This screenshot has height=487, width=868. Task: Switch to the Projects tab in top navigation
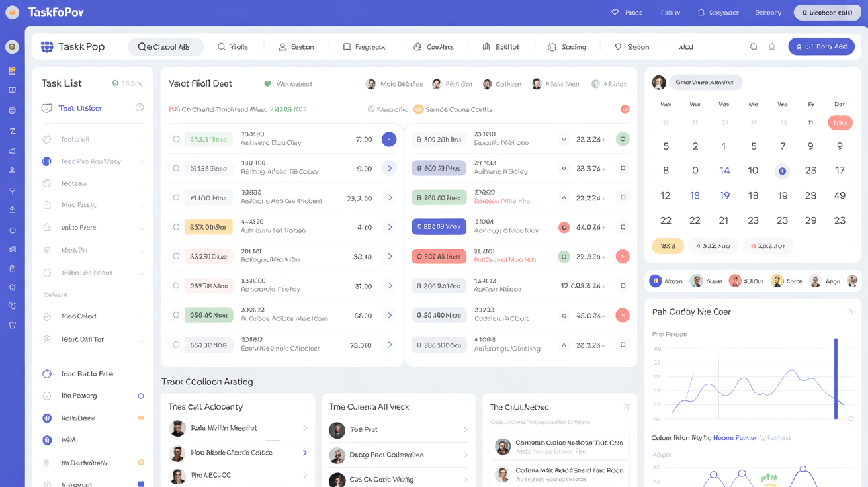[x=365, y=46]
